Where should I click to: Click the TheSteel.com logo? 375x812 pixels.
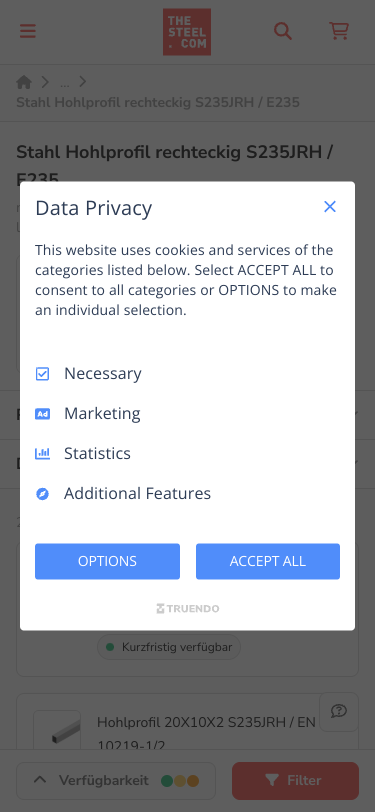(x=187, y=32)
